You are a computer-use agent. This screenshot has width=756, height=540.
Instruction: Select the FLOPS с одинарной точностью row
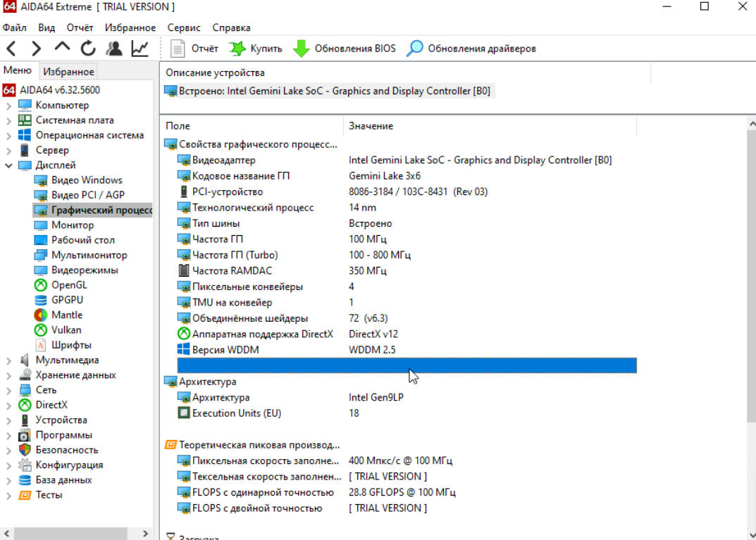(407, 492)
